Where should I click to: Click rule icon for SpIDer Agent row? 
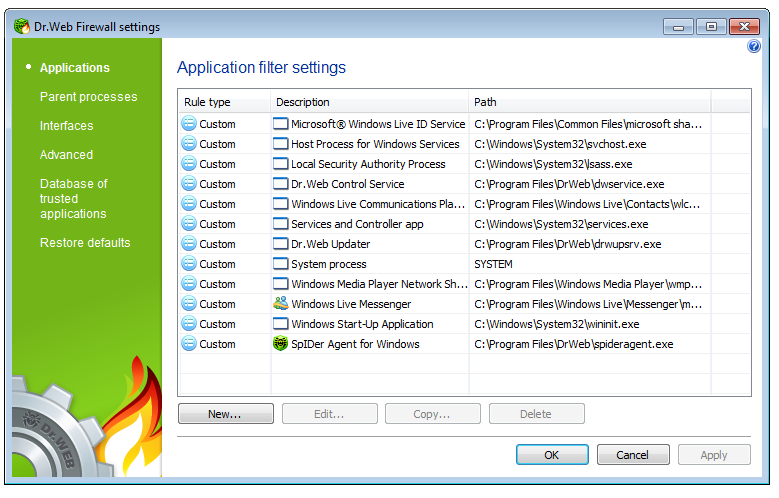[x=189, y=343]
